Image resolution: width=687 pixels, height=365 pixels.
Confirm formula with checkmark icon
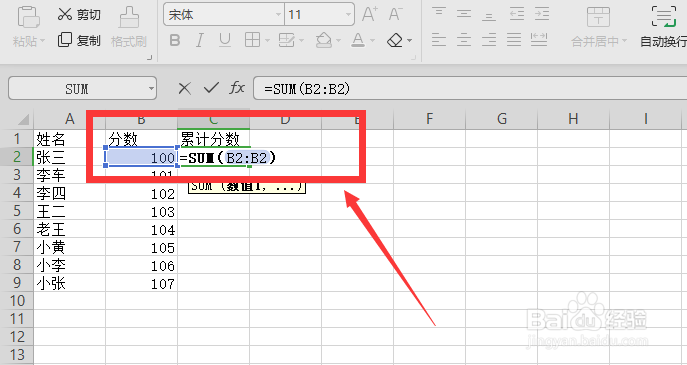pos(211,89)
